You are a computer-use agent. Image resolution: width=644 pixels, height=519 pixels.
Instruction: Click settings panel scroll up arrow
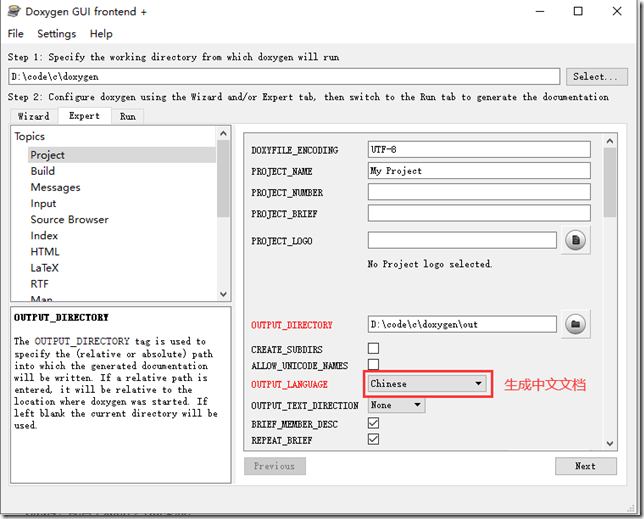click(610, 141)
